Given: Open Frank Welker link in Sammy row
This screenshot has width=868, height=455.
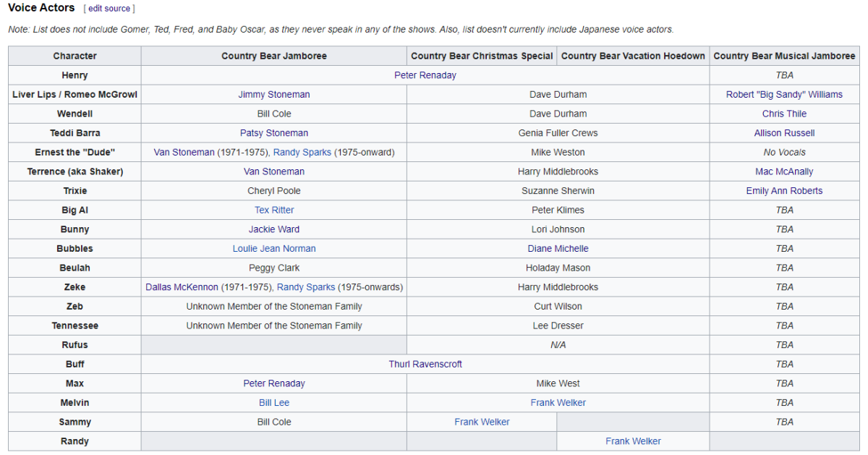Looking at the screenshot, I should [x=482, y=422].
